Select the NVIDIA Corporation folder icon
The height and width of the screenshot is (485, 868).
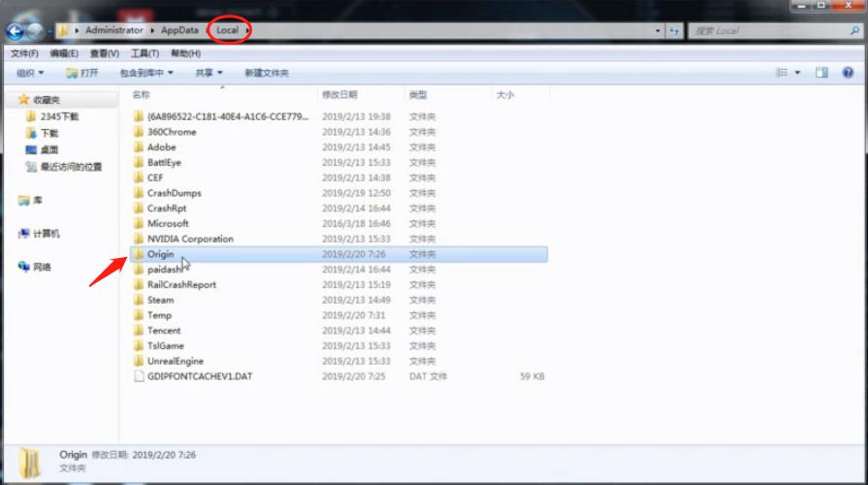click(139, 239)
